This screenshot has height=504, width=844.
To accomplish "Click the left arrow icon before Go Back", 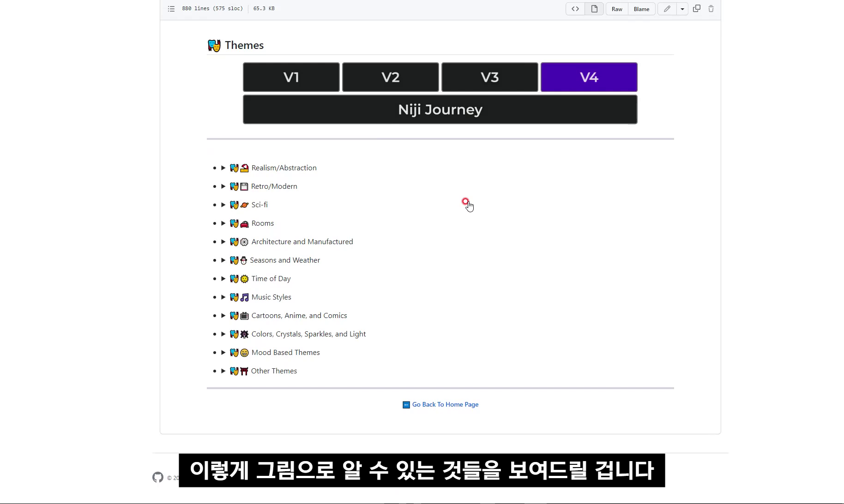I will click(406, 405).
